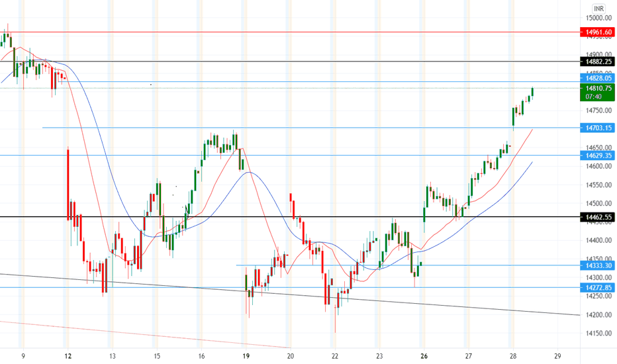617x364 pixels.
Task: Click date 12 on the time axis
Action: point(68,356)
